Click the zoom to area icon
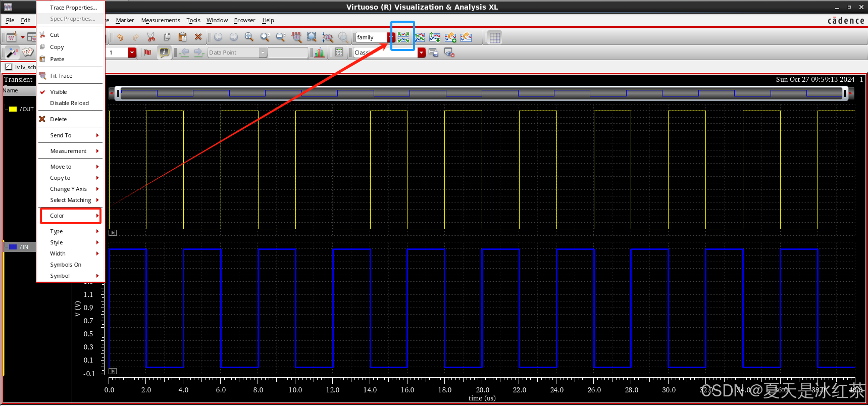Screen dimensions: 868x406 coord(312,37)
